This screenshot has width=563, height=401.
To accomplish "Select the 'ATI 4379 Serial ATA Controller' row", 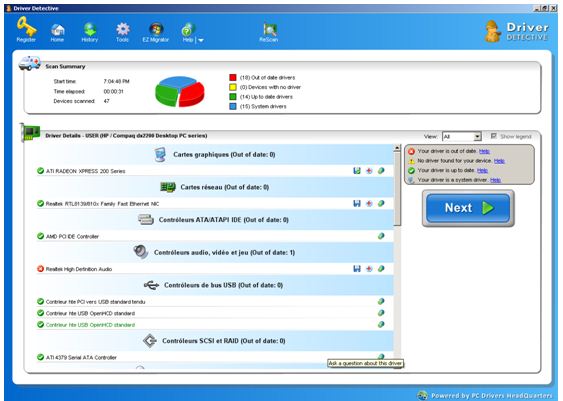I will tap(214, 357).
